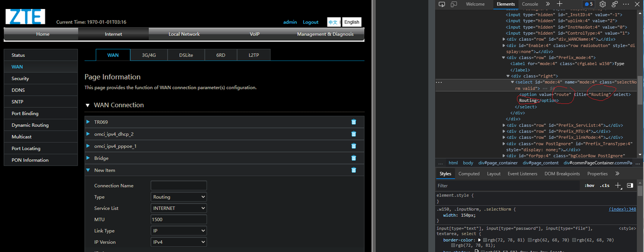Select English language button
Image resolution: width=644 pixels, height=252 pixels.
[352, 22]
